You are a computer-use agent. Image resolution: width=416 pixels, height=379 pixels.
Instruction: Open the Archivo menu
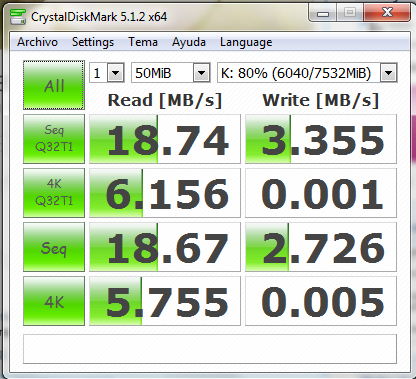coord(37,42)
